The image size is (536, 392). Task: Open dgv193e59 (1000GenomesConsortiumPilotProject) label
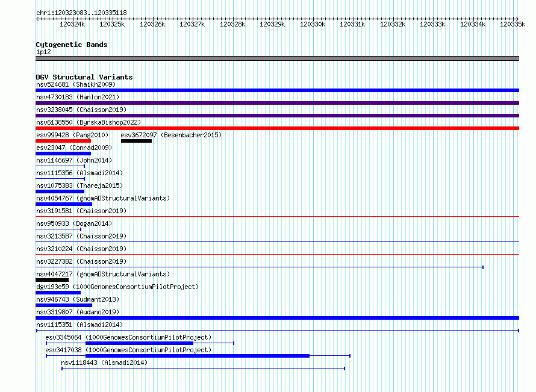pyautogui.click(x=117, y=287)
